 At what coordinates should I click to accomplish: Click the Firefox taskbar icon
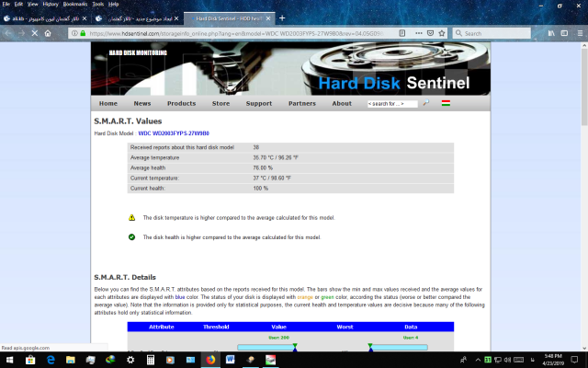210,360
